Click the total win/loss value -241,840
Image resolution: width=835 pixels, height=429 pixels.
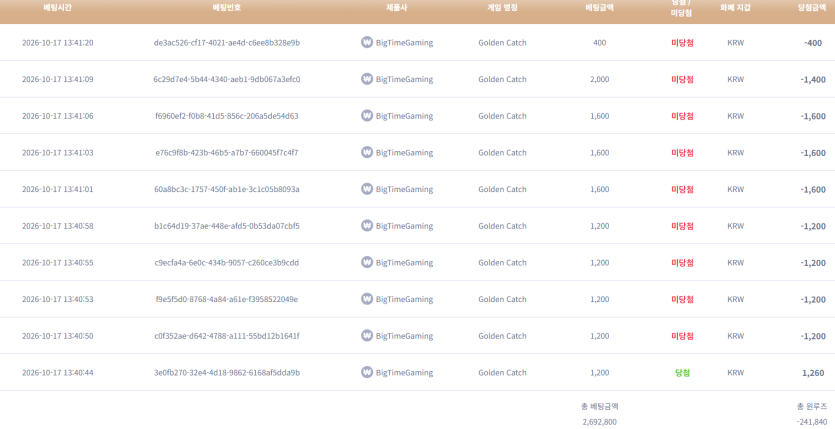coord(812,422)
